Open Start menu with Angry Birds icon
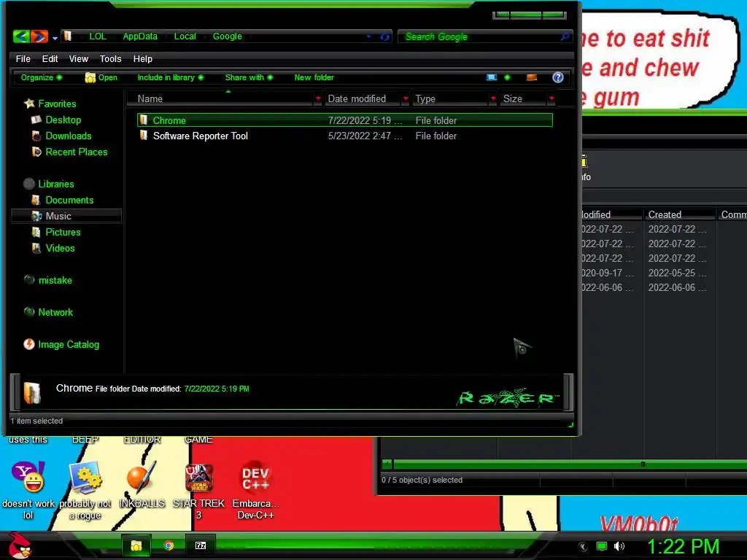The image size is (747, 560). click(x=20, y=545)
